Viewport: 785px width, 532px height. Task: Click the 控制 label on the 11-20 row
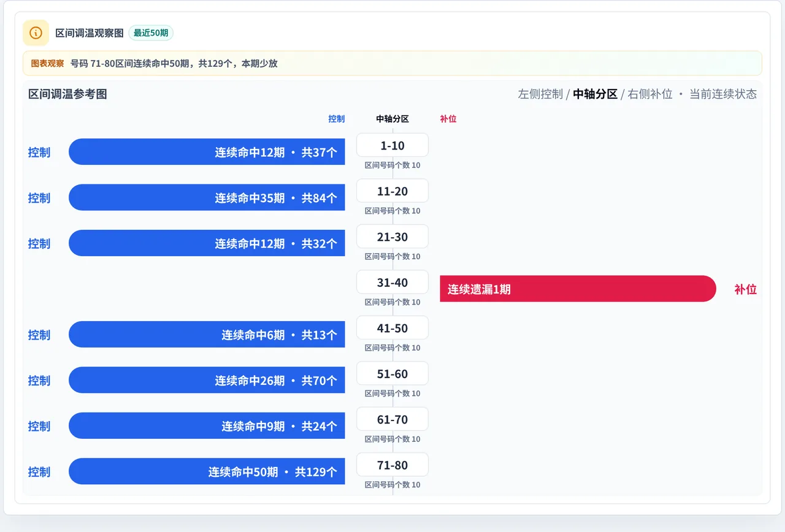(39, 198)
